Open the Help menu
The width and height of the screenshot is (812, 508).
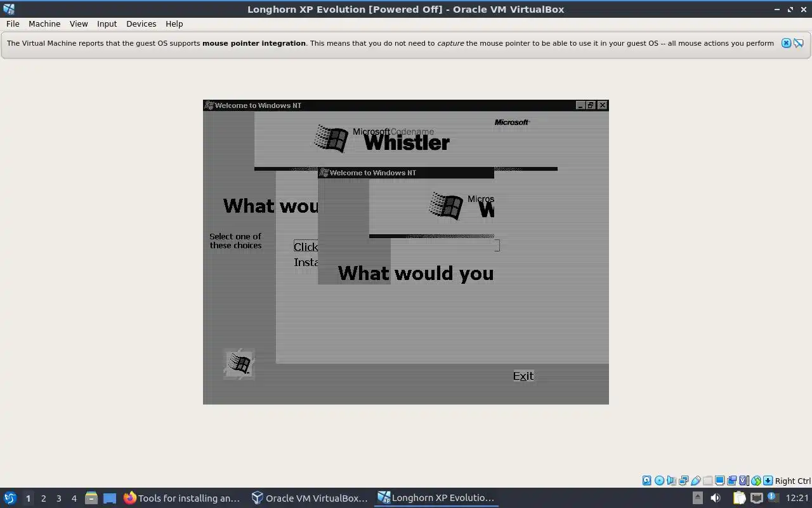tap(174, 23)
